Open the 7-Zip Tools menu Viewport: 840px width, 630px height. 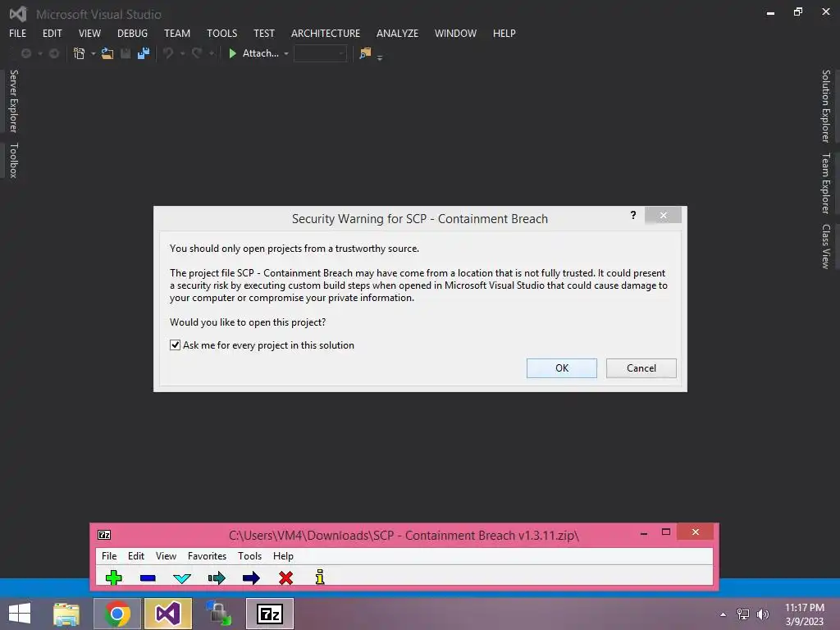(249, 556)
